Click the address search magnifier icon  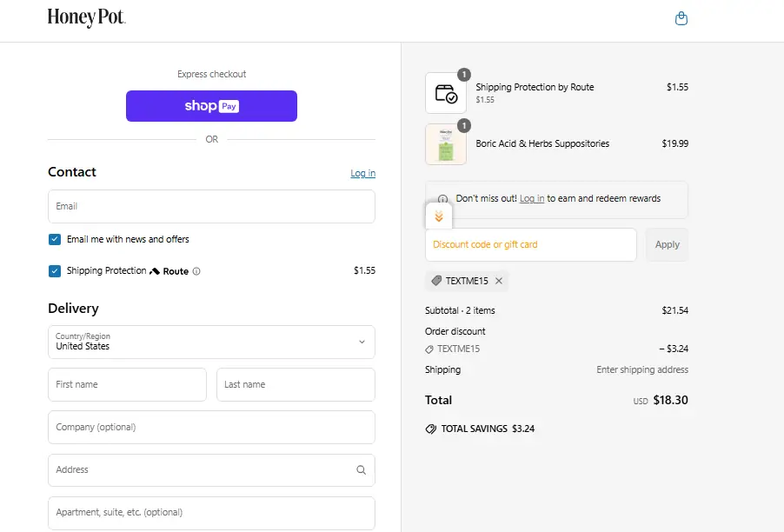[361, 470]
